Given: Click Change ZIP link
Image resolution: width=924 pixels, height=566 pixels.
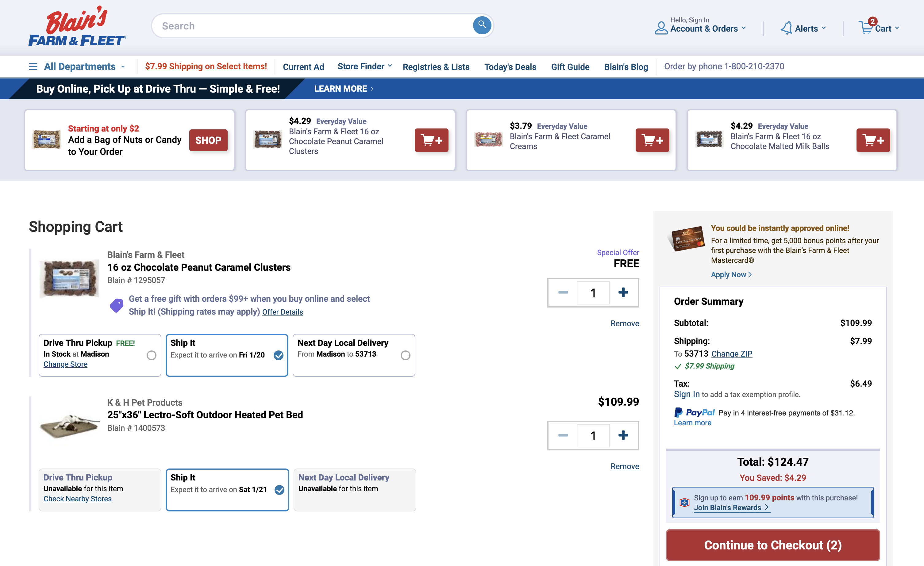Looking at the screenshot, I should tap(732, 354).
